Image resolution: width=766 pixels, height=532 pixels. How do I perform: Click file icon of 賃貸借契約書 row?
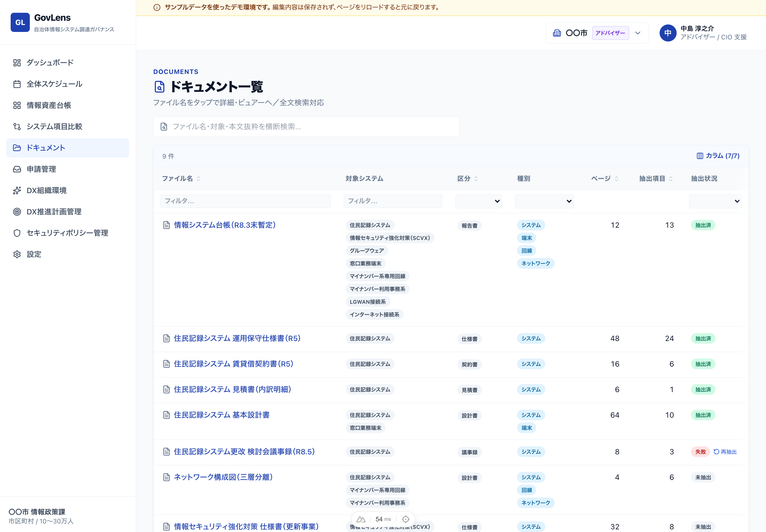pyautogui.click(x=166, y=364)
